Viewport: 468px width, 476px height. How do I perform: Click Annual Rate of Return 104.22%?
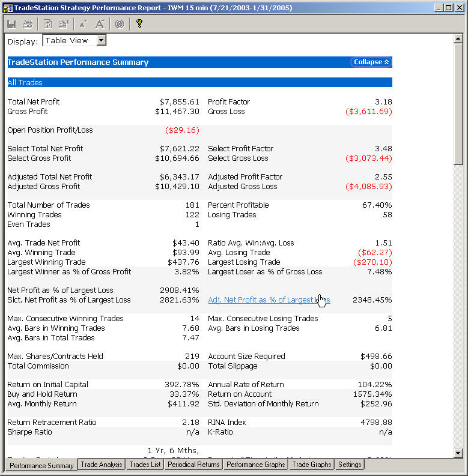375,384
